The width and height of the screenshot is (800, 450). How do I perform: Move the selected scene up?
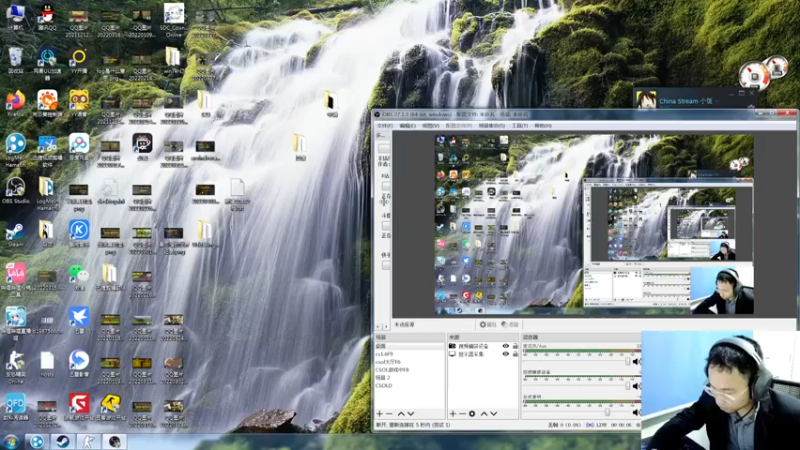coord(401,414)
